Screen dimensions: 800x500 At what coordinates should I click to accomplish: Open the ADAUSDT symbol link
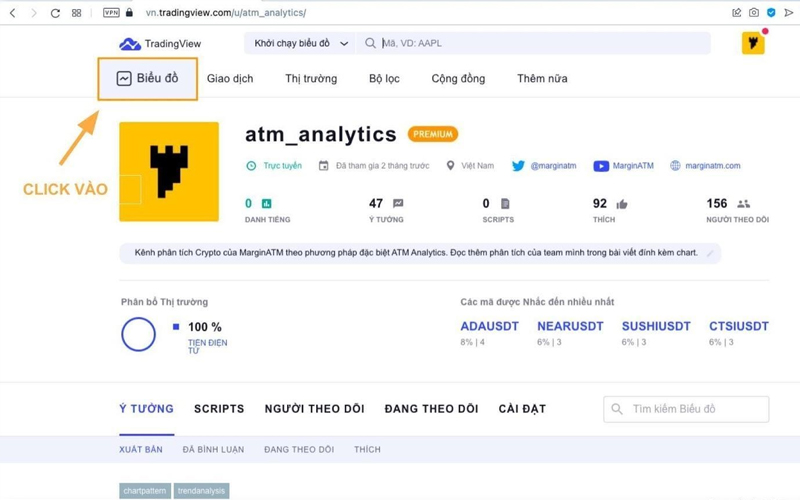coord(489,327)
